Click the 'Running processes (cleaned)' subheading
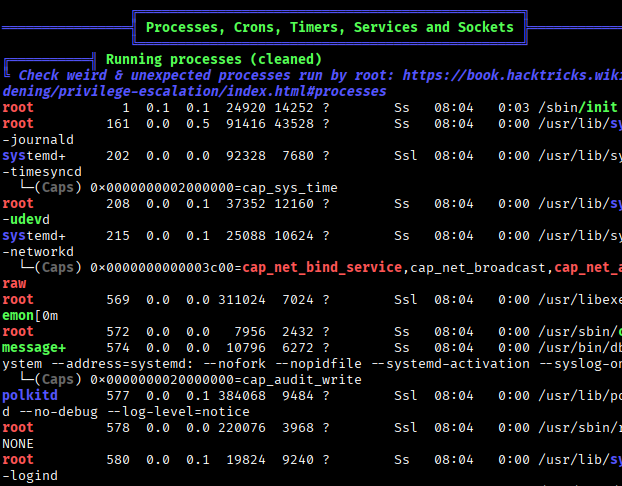The image size is (622, 486). (214, 60)
